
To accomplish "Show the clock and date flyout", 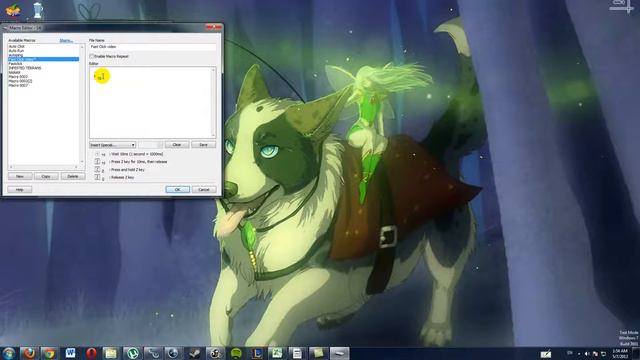I will tap(620, 354).
